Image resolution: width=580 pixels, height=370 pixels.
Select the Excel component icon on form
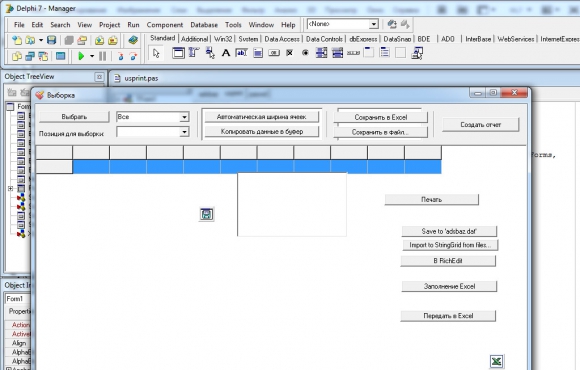pyautogui.click(x=496, y=361)
